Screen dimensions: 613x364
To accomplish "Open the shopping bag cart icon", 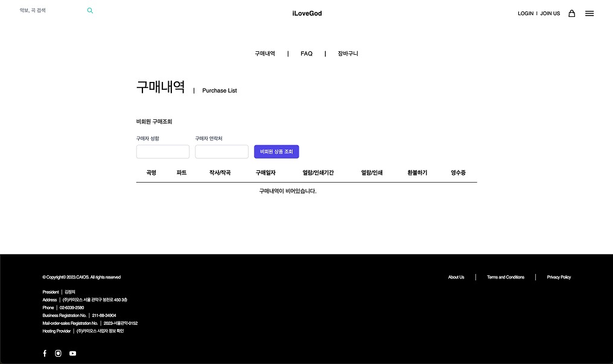I will tap(571, 13).
